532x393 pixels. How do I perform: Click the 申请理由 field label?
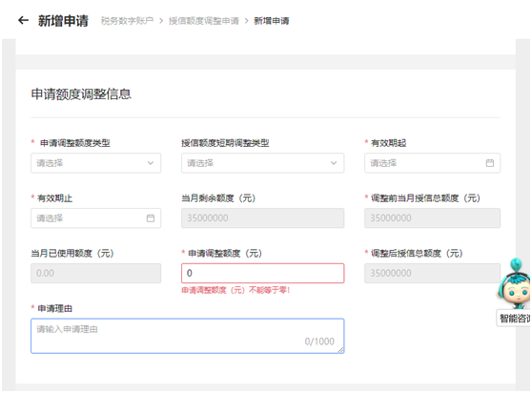[54, 308]
